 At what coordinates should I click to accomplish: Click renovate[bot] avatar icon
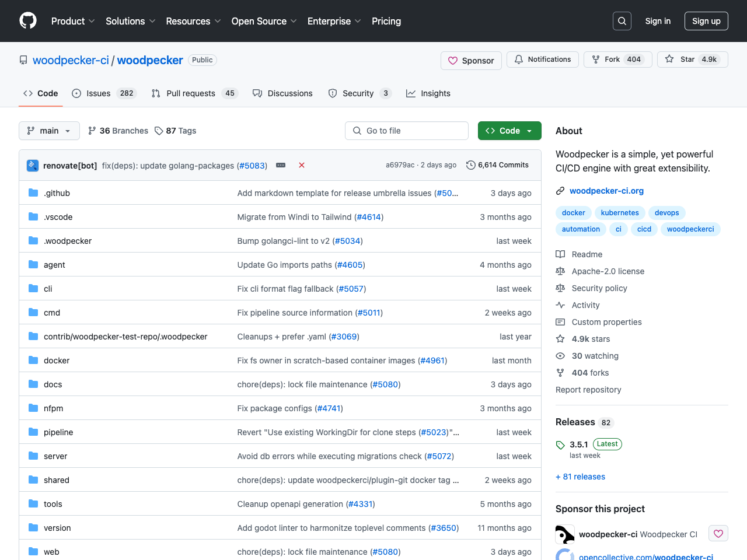click(x=33, y=165)
